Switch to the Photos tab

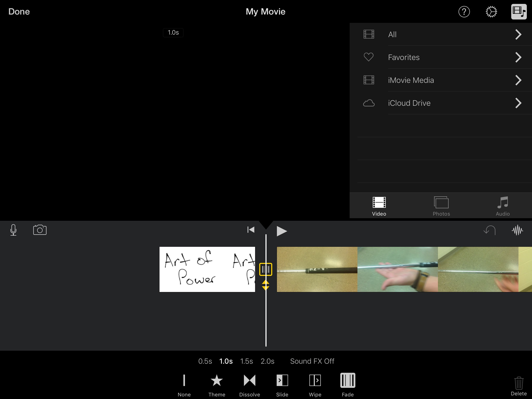click(441, 207)
